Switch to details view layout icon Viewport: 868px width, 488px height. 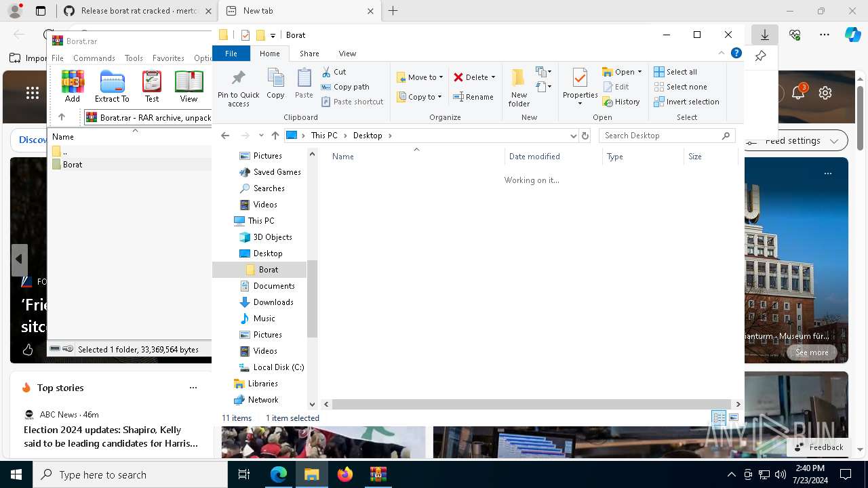tap(719, 418)
